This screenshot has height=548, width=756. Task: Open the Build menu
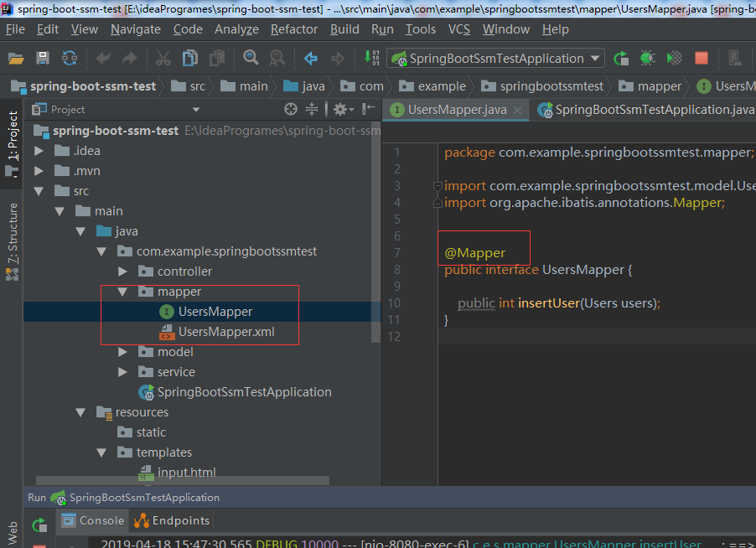pyautogui.click(x=344, y=29)
